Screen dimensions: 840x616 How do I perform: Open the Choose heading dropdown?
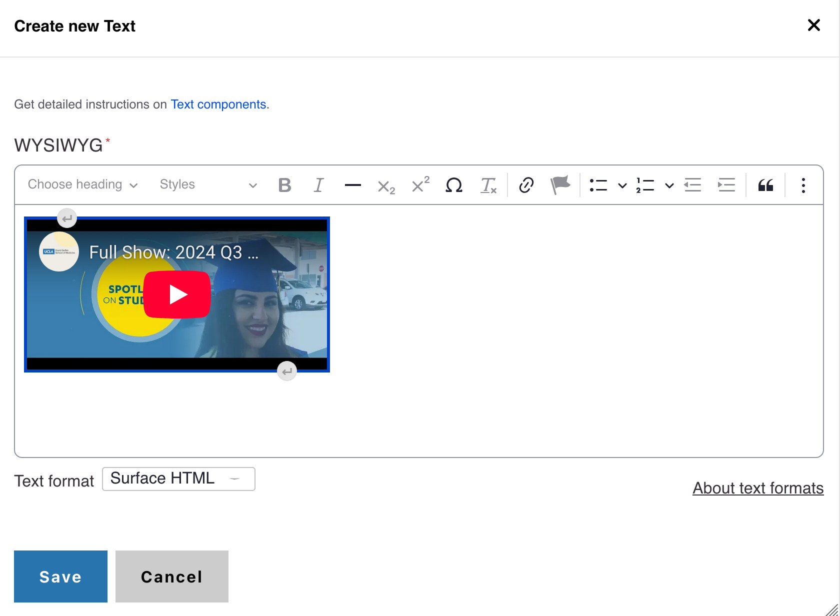(82, 184)
